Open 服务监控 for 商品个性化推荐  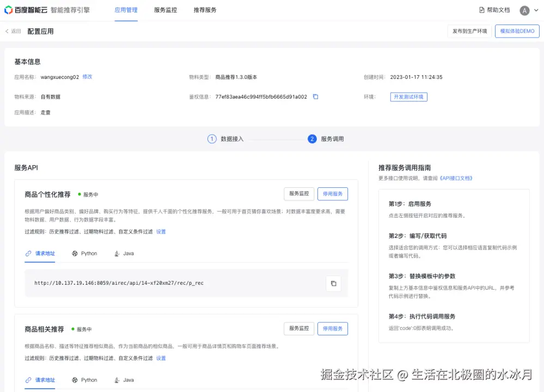299,194
